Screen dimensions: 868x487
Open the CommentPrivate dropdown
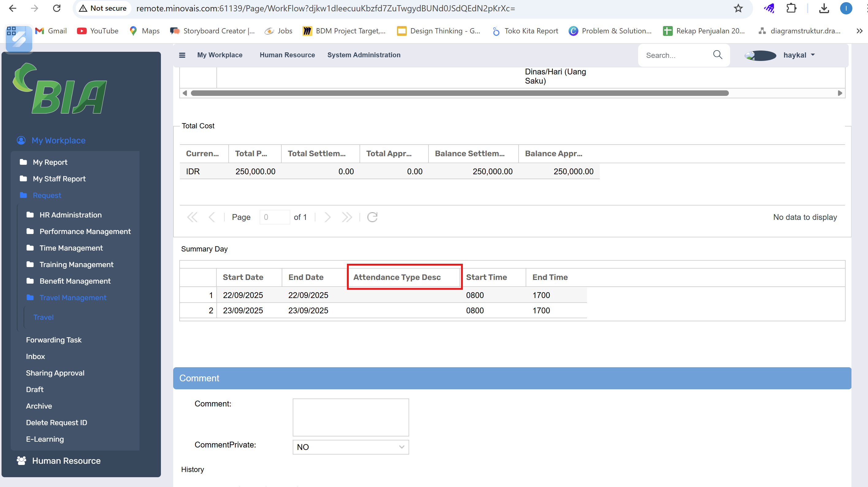click(350, 447)
